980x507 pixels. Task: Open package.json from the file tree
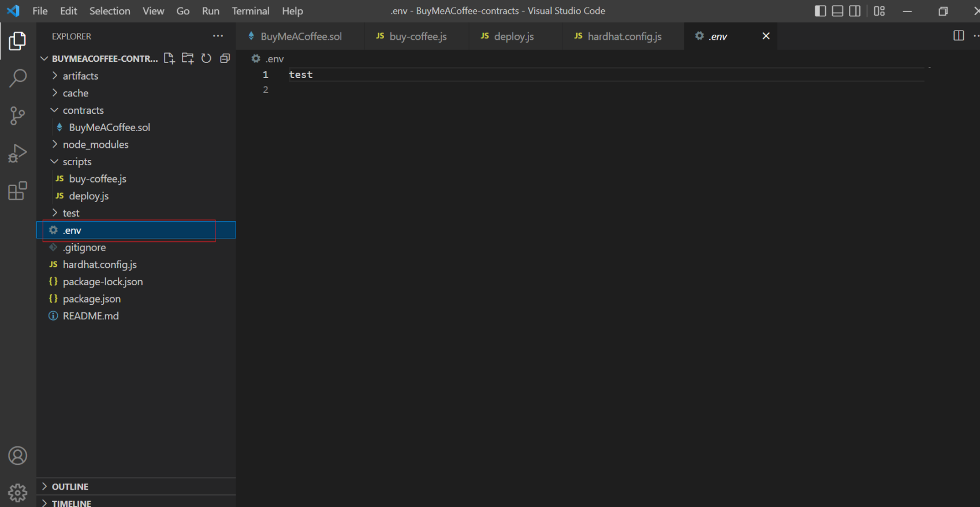(91, 299)
